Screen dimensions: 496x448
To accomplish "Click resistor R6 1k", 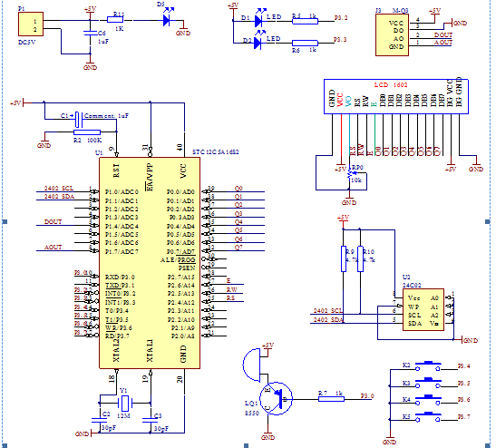I will (305, 43).
